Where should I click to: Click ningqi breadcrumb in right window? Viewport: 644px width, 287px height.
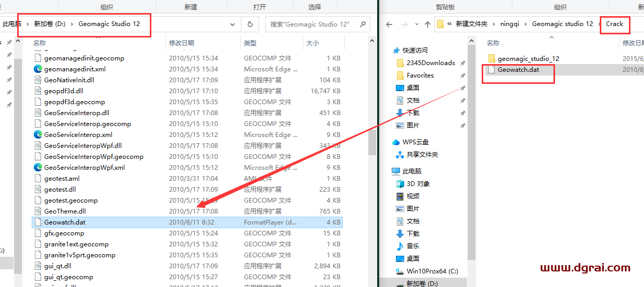click(510, 24)
